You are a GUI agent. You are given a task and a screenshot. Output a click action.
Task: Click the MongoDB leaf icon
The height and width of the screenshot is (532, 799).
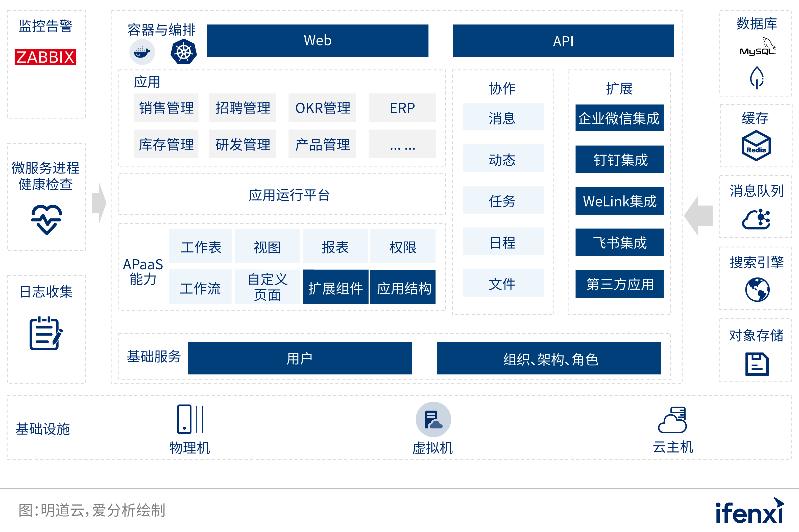pyautogui.click(x=757, y=78)
